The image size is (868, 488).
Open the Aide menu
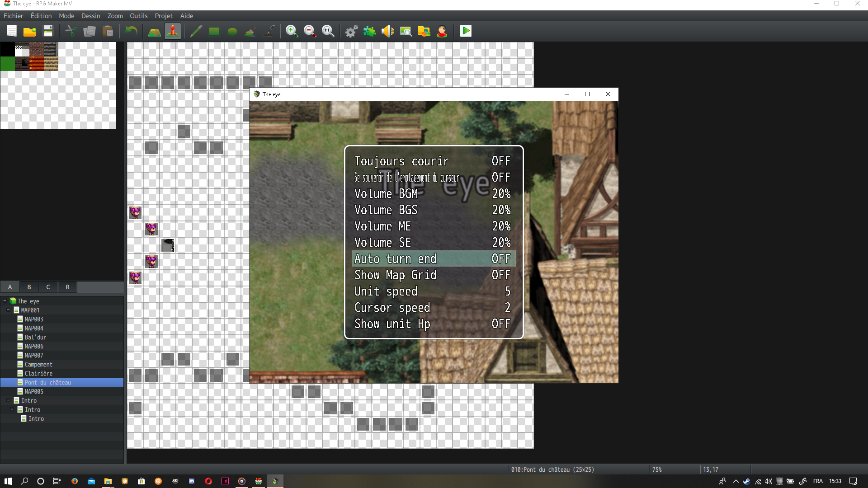coord(187,16)
